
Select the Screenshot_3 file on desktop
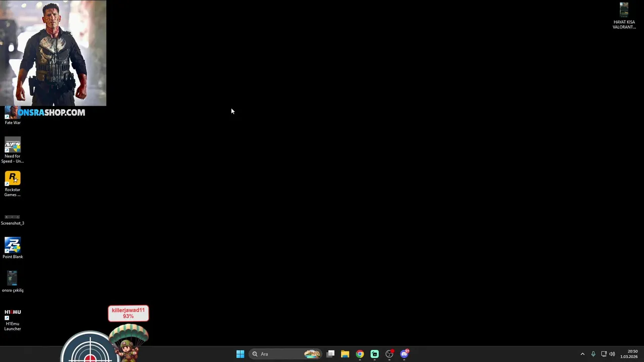13,220
